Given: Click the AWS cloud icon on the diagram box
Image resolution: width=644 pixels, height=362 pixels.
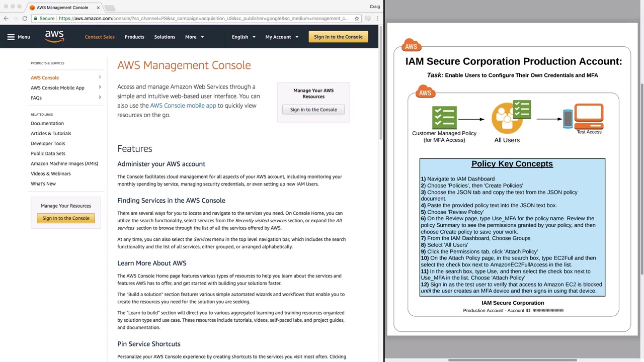Looking at the screenshot, I should tap(425, 92).
